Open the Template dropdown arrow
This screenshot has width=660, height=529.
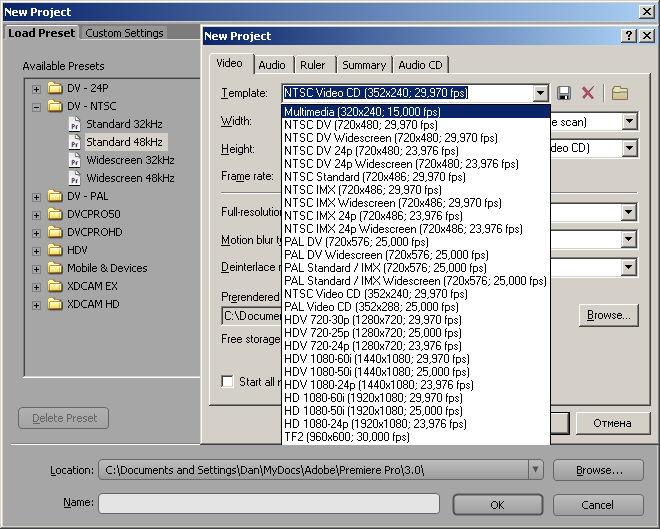click(541, 93)
